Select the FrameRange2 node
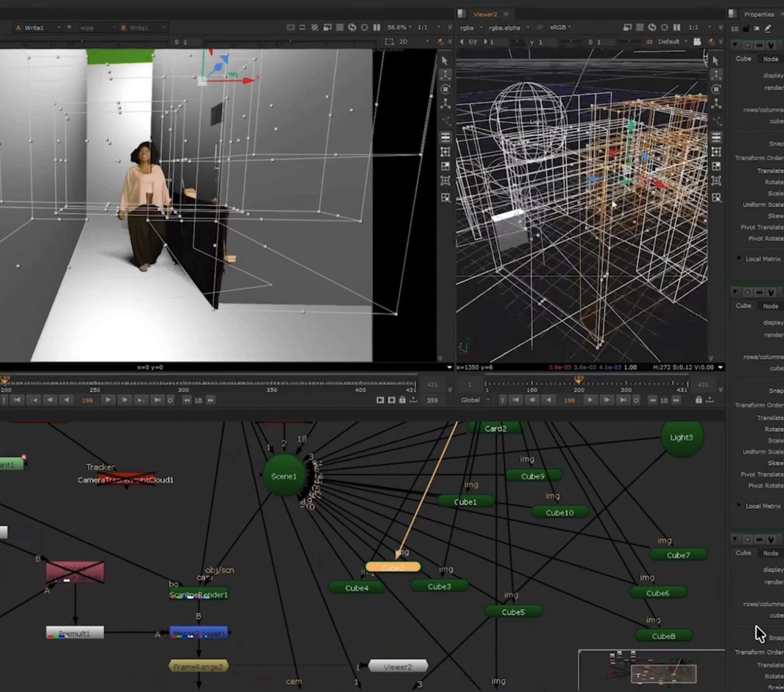Viewport: 784px width, 692px height. point(198,667)
